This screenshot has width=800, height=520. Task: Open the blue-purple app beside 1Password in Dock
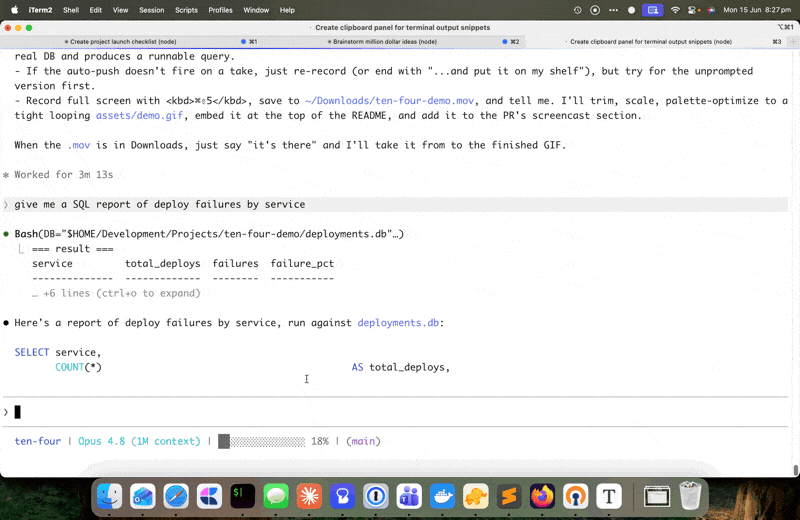342,496
